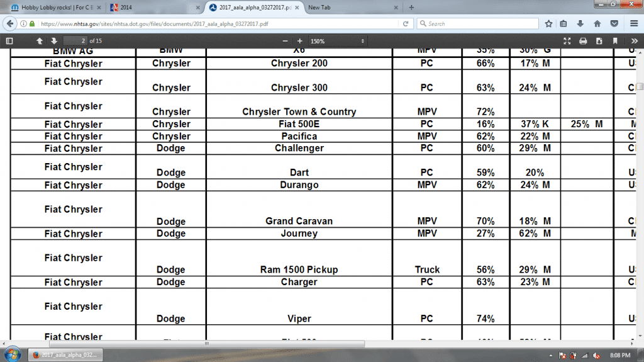This screenshot has width=644, height=362.
Task: Toggle the PDF sidebar panel
Action: (9, 41)
